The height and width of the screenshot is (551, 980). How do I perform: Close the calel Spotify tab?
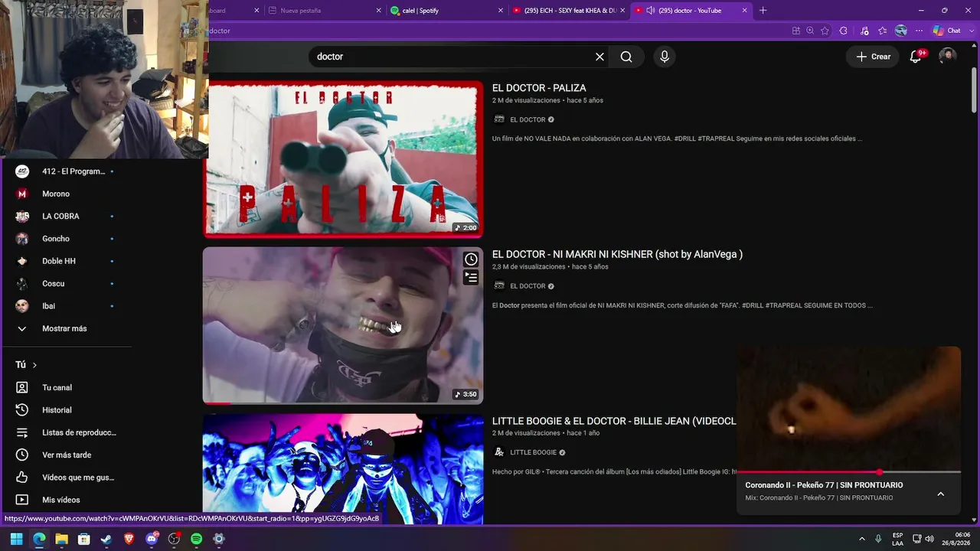point(501,11)
